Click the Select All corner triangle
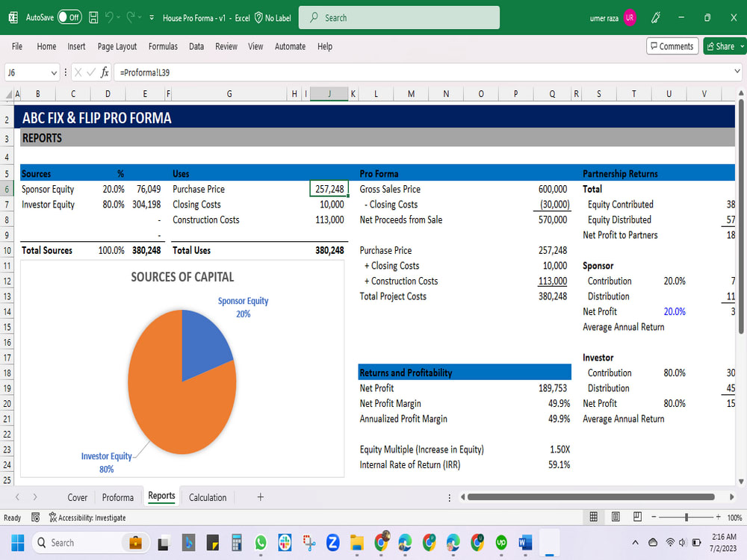This screenshot has height=560, width=747. pyautogui.click(x=8, y=94)
